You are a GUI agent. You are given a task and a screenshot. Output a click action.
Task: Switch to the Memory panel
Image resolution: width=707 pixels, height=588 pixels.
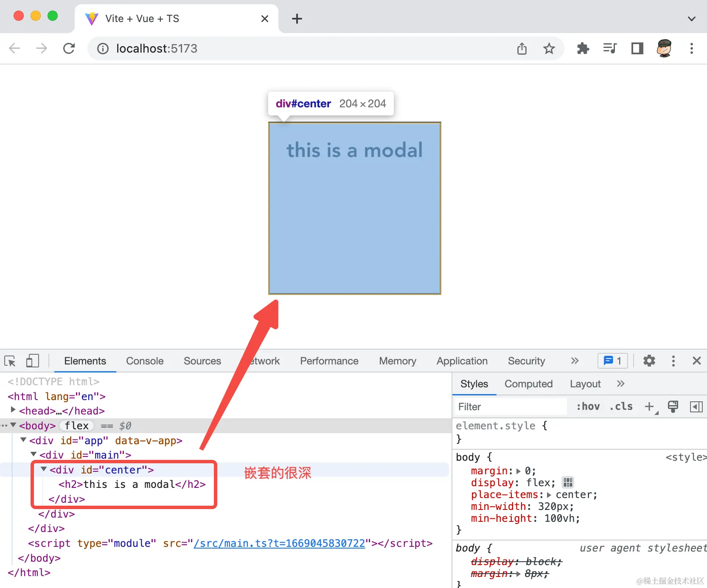click(x=398, y=361)
